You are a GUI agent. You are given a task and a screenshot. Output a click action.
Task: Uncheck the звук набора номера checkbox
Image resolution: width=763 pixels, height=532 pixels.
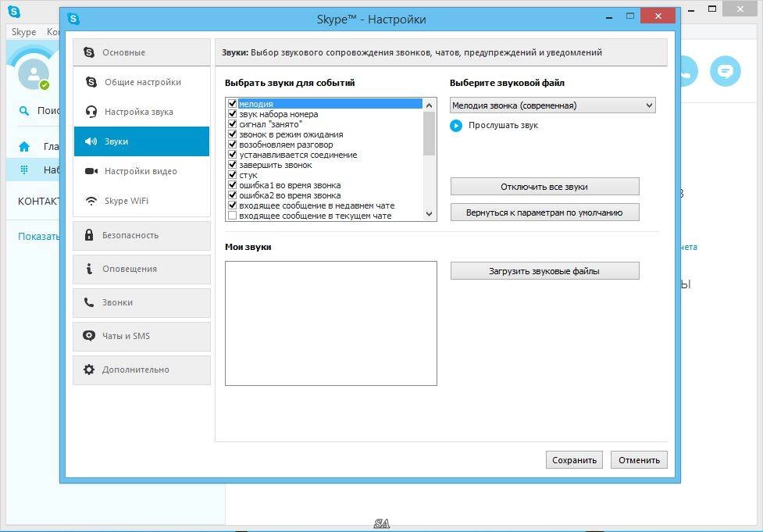tap(233, 114)
